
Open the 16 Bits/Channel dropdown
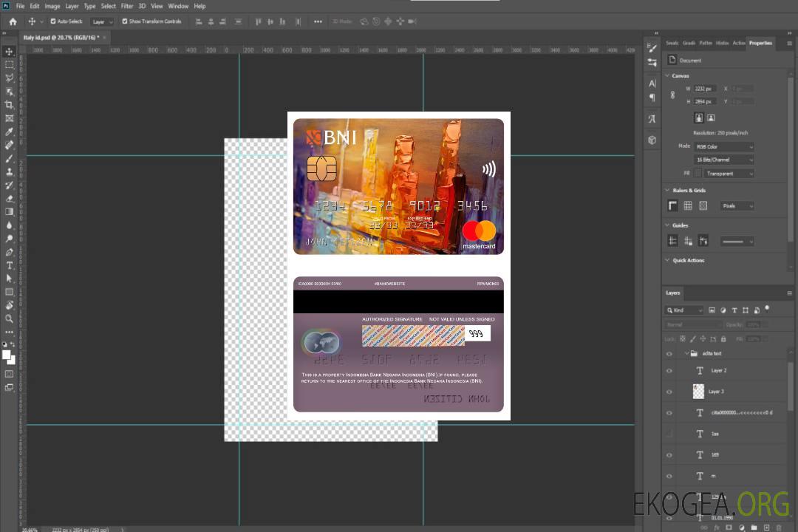point(723,160)
